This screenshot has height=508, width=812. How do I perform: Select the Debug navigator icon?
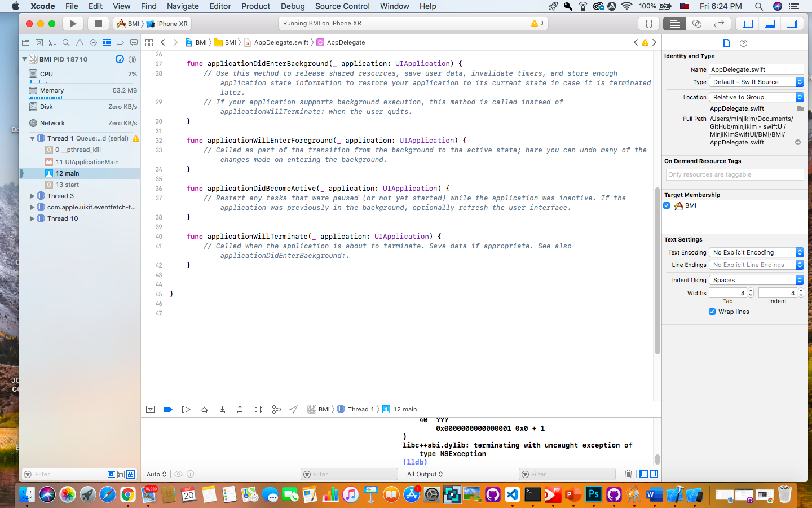coord(107,42)
